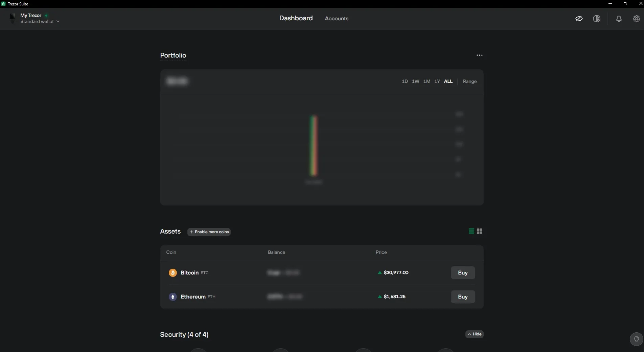Restore down the Trezor Suite window
Image resolution: width=644 pixels, height=352 pixels.
tap(625, 4)
